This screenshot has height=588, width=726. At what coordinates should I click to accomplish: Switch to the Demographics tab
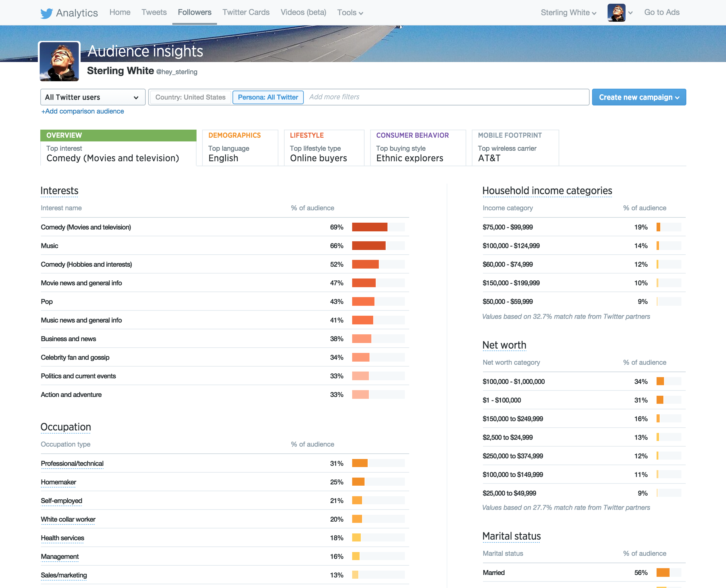coord(240,148)
